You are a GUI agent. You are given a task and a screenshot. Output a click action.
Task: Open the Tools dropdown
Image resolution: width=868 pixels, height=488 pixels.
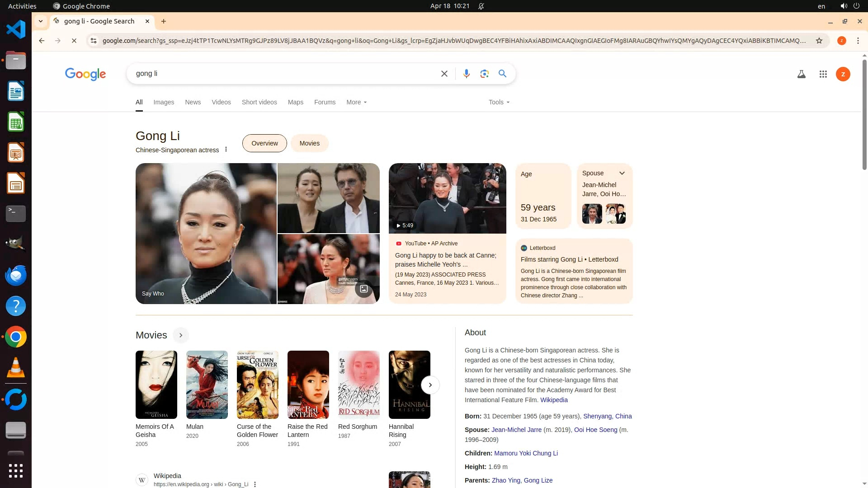point(499,102)
